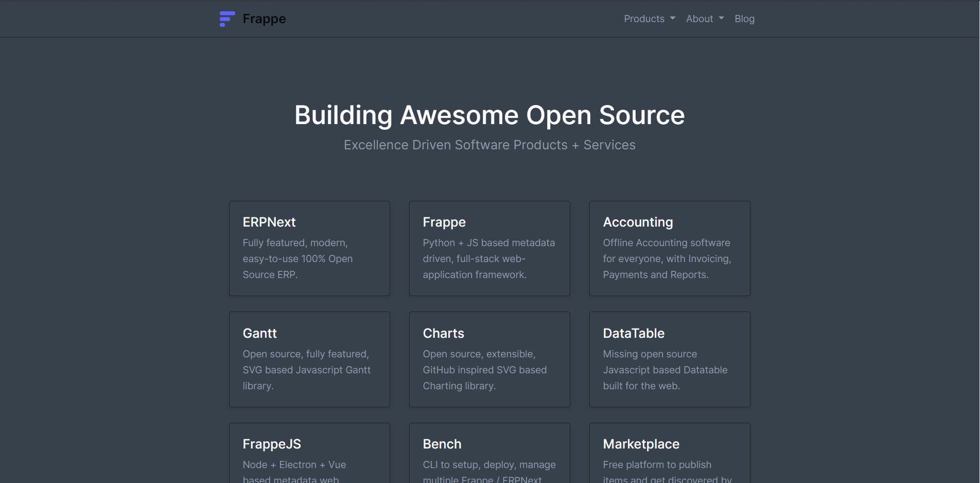
Task: Open the Frappe brand name link
Action: point(264,19)
